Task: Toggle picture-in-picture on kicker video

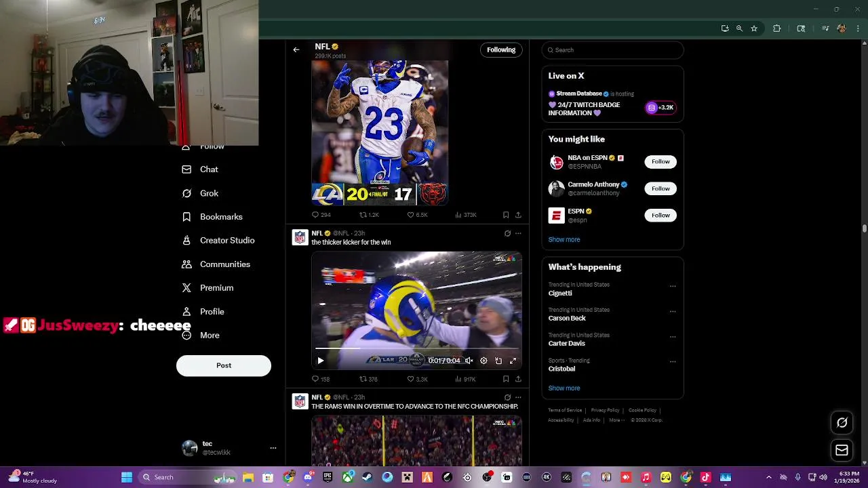Action: [498, 361]
